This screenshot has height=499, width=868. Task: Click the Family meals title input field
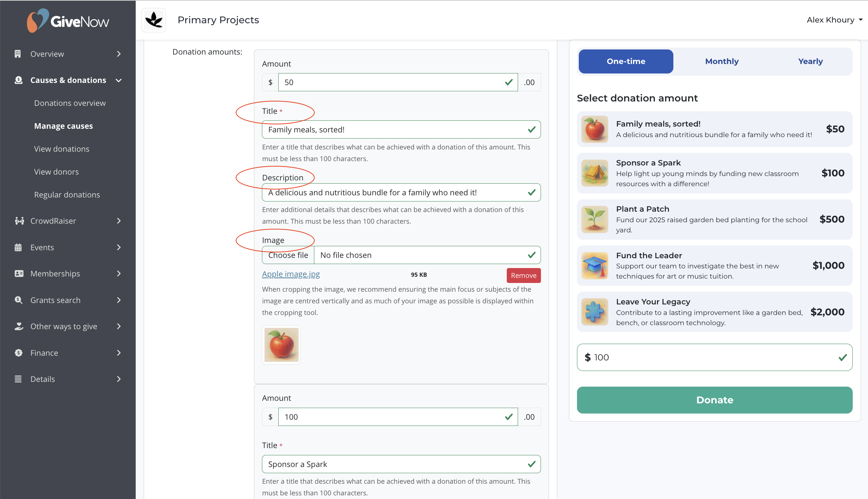(x=397, y=129)
